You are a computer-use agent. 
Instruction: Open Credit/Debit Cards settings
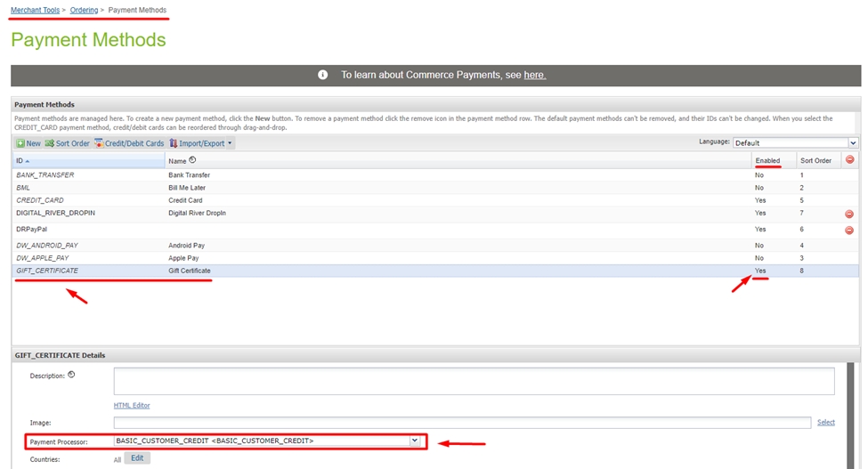point(129,143)
